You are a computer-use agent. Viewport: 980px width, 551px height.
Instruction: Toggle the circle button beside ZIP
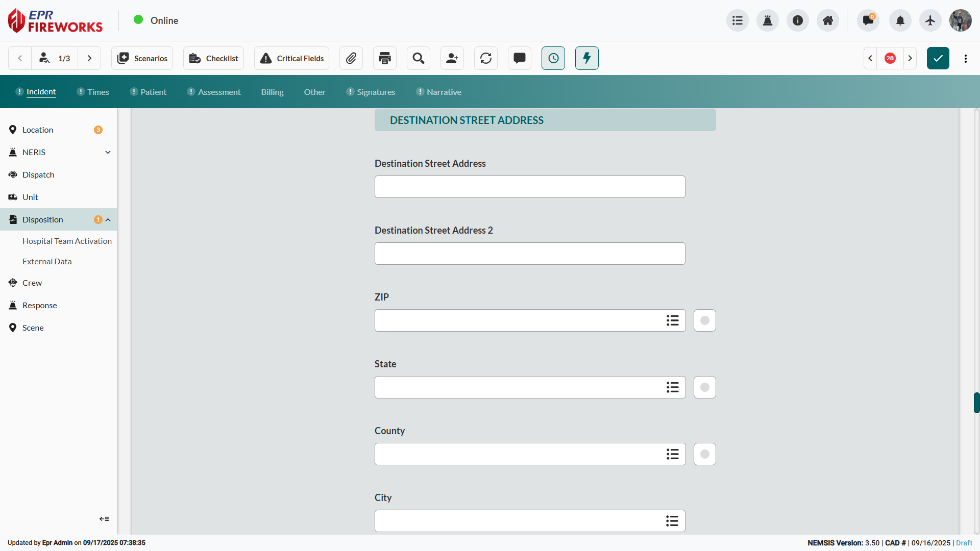pyautogui.click(x=705, y=320)
